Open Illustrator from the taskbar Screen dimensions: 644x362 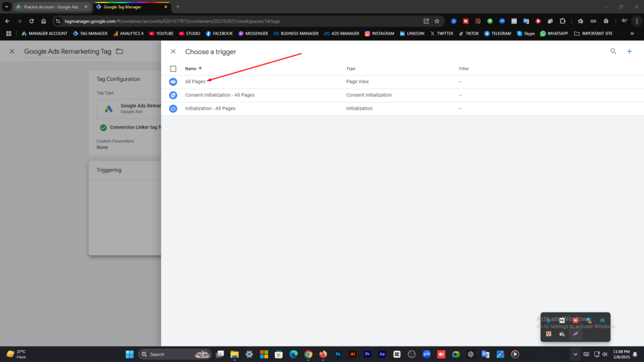pyautogui.click(x=352, y=354)
